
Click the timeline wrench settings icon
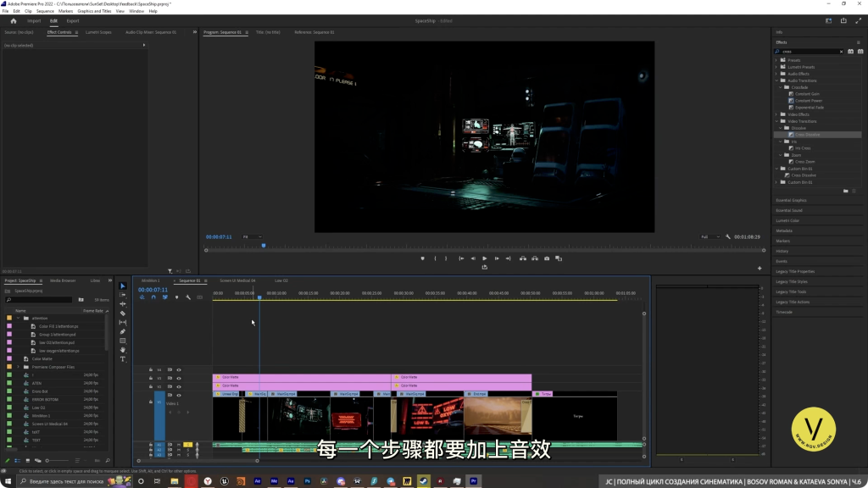(188, 297)
